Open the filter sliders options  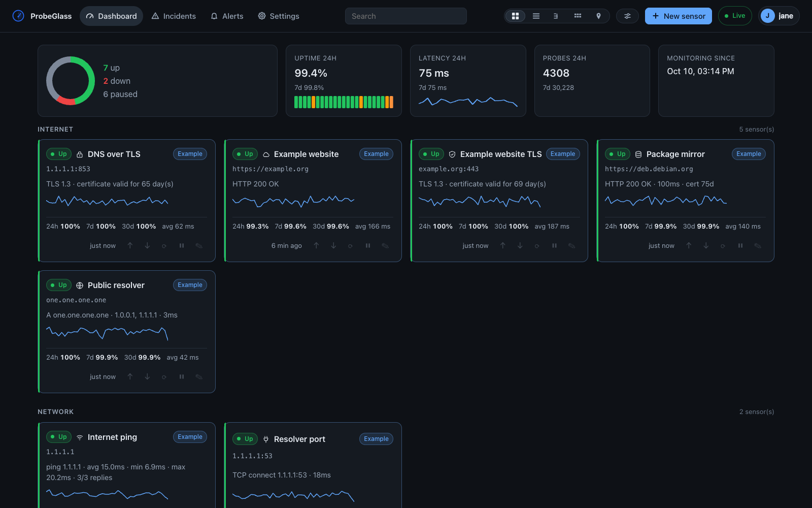tap(627, 16)
